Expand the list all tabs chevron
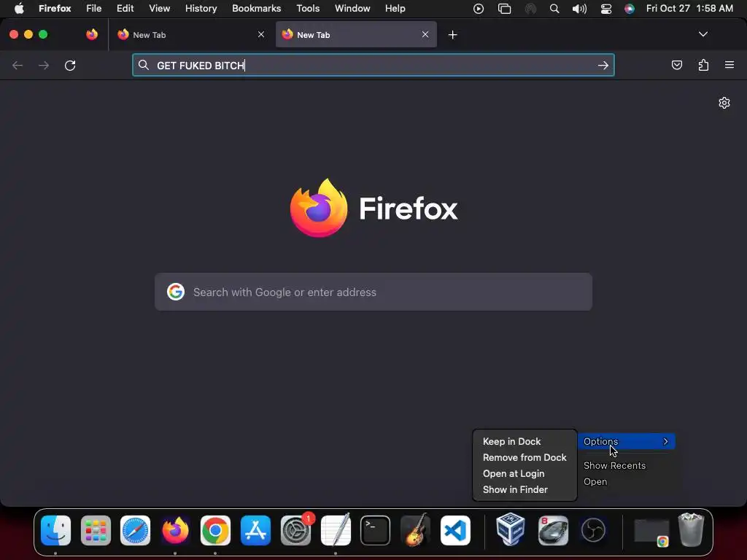 tap(703, 34)
